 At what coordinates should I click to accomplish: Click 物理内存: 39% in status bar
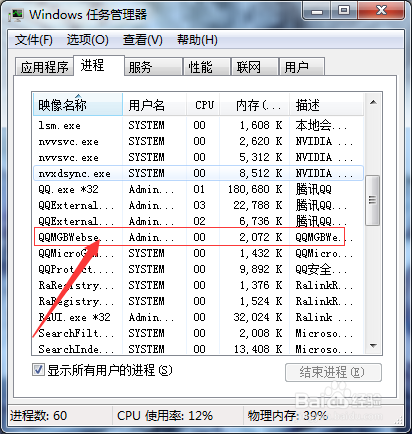pos(287,416)
